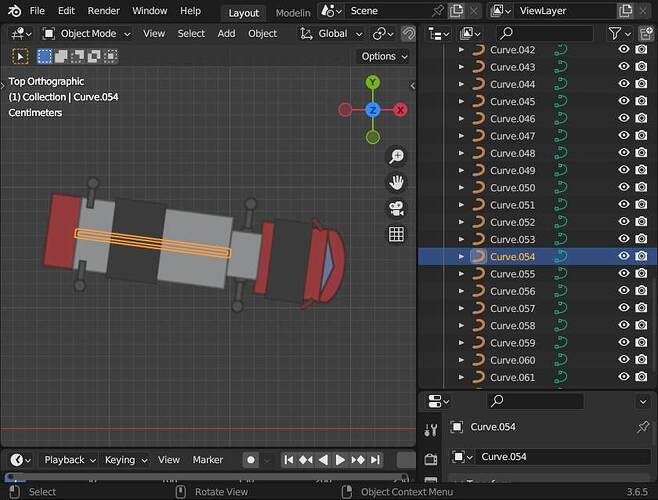Viewport: 658px width, 500px height.
Task: Expand the viewport sidebar arrow
Action: point(413,86)
